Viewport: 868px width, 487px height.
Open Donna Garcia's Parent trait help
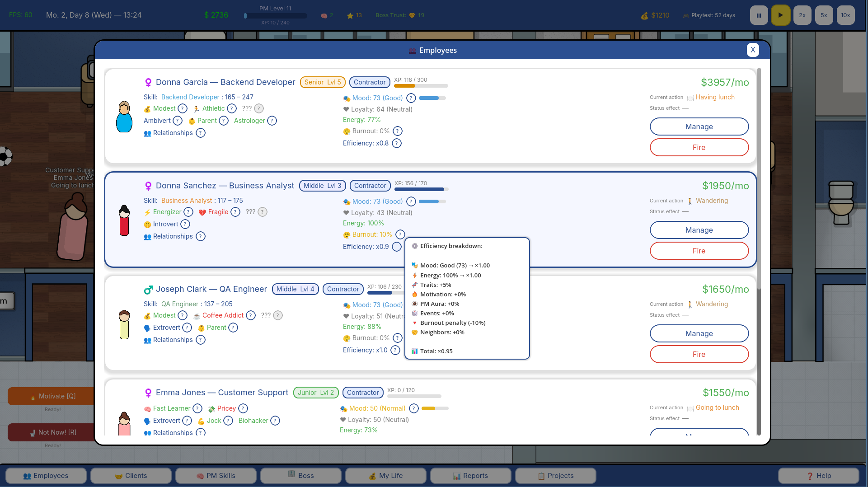click(x=224, y=121)
